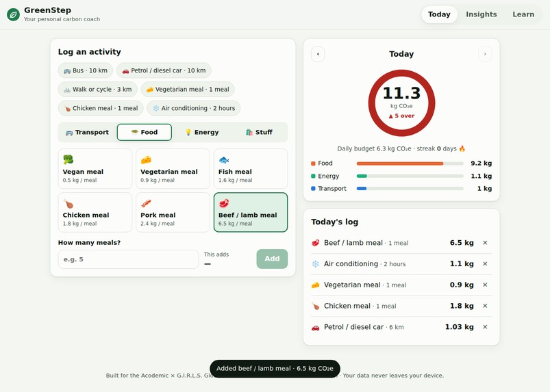Image resolution: width=550 pixels, height=392 pixels.
Task: Choose the Vegan meal card
Action: click(x=95, y=169)
